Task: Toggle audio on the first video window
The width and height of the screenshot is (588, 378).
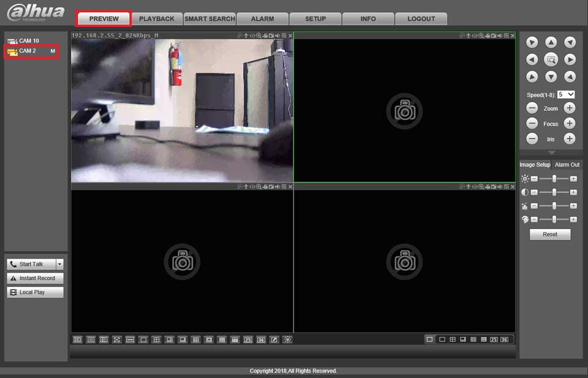Action: point(277,36)
